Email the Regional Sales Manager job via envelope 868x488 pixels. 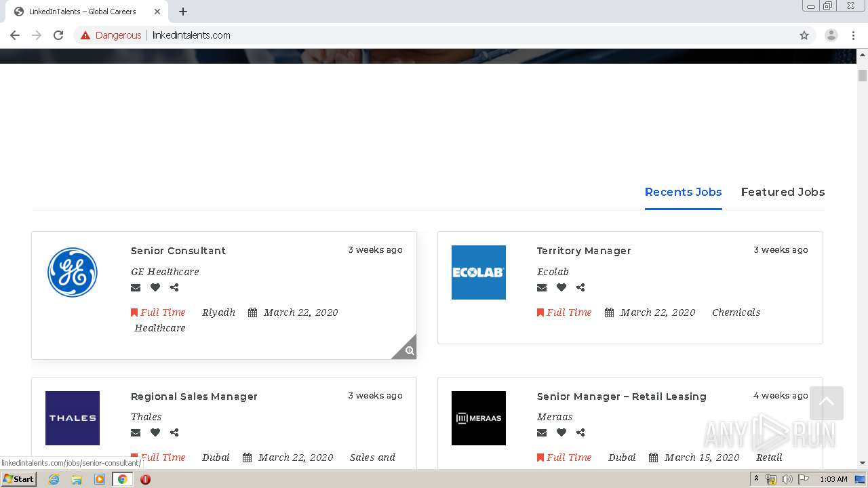136,432
